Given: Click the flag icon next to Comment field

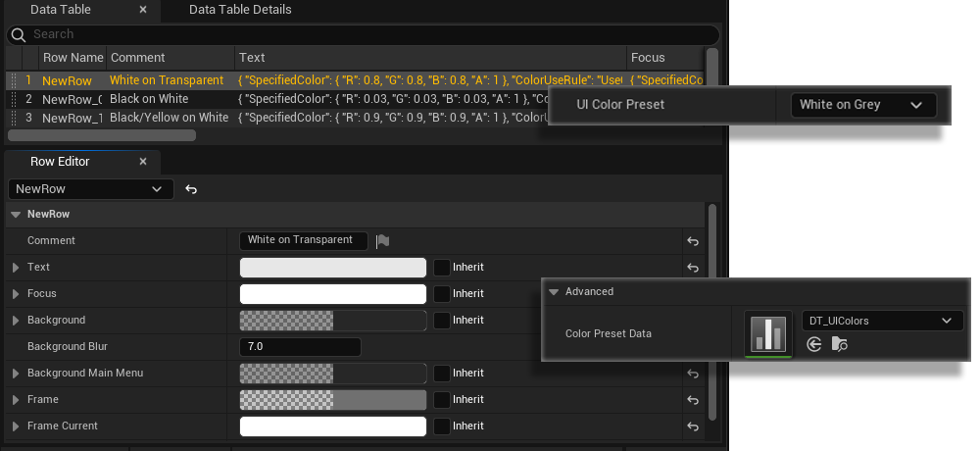Looking at the screenshot, I should [383, 241].
